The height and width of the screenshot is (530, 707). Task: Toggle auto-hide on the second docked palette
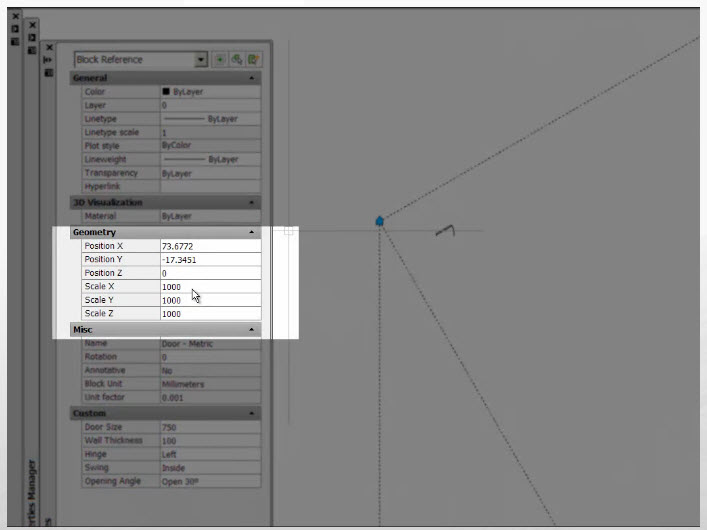tap(32, 38)
